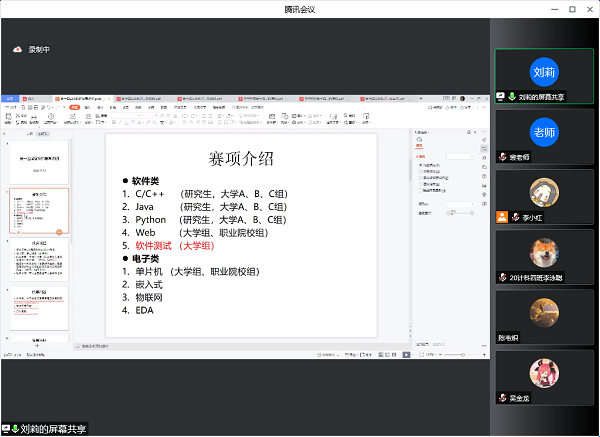This screenshot has width=600, height=437.
Task: Click the orange host icon beside 李小红
Action: pyautogui.click(x=502, y=217)
